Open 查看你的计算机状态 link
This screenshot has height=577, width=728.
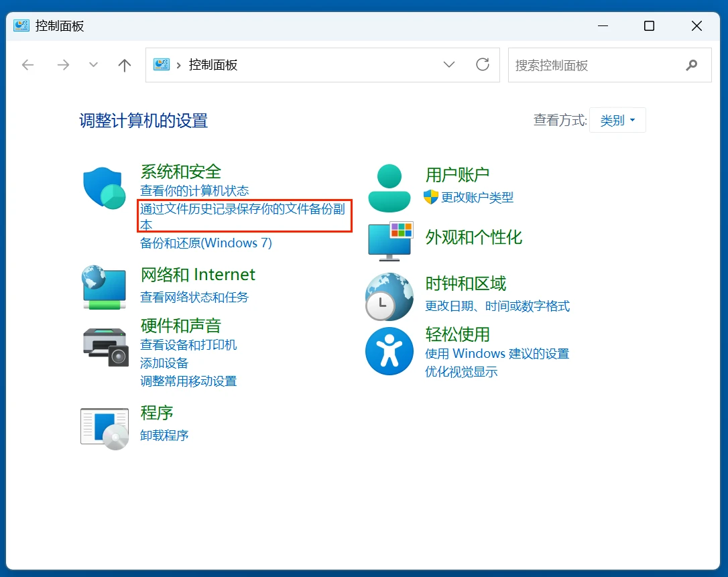pos(194,191)
